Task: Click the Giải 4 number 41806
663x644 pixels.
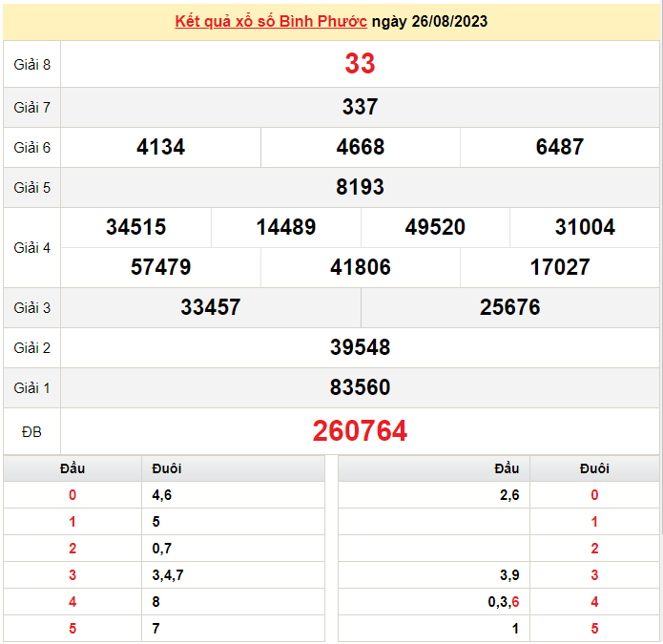Action: (x=360, y=267)
